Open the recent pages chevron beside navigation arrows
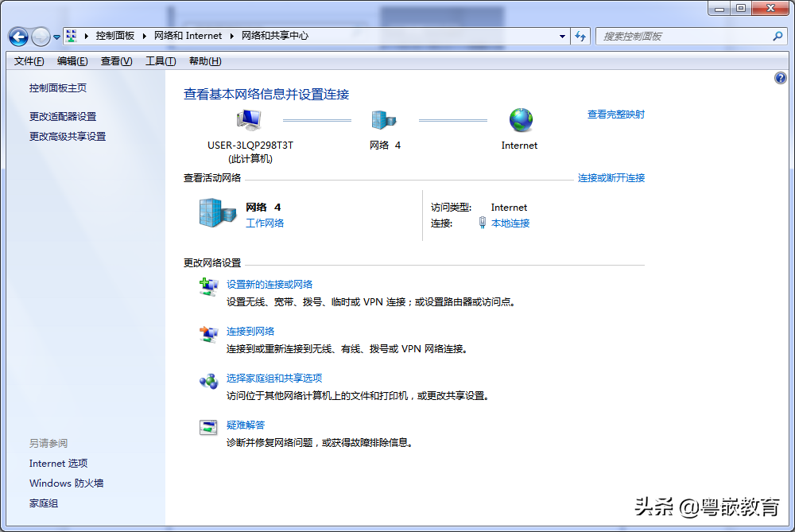795x532 pixels. [x=56, y=37]
